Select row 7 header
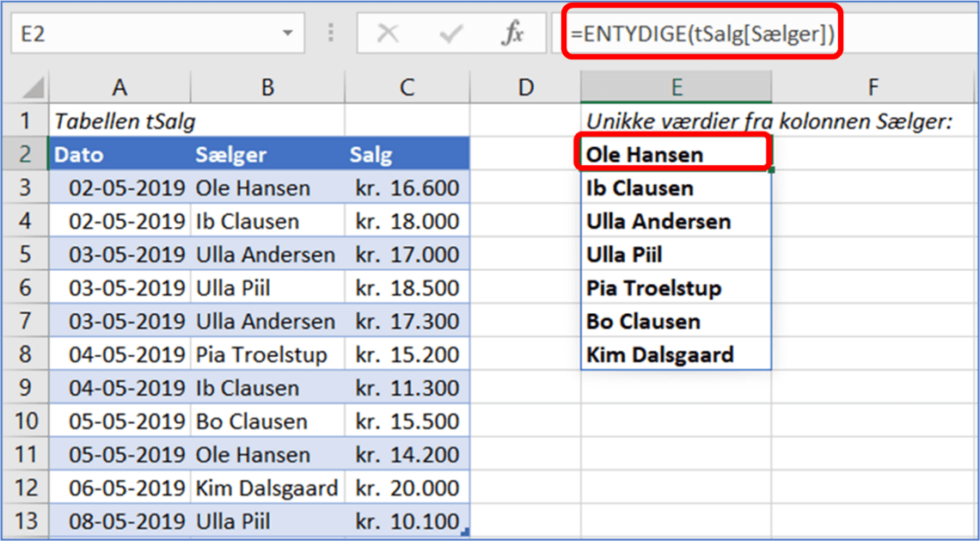This screenshot has height=541, width=980. point(26,322)
